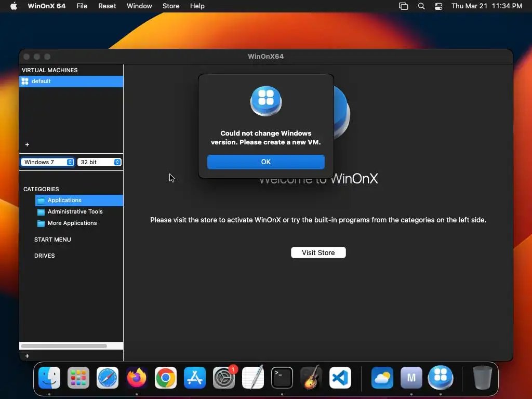The height and width of the screenshot is (399, 532).
Task: Click the VIRTUAL MACHINES header
Action: coord(49,70)
